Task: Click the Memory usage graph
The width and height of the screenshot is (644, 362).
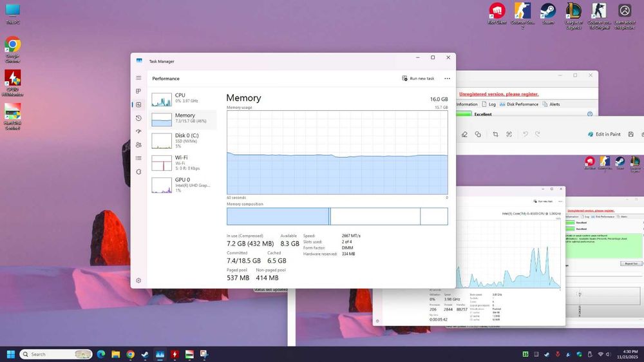Action: (337, 153)
